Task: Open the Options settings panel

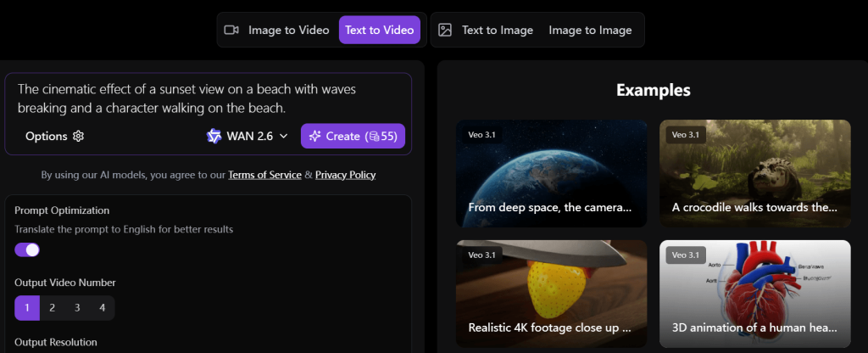Action: tap(47, 136)
